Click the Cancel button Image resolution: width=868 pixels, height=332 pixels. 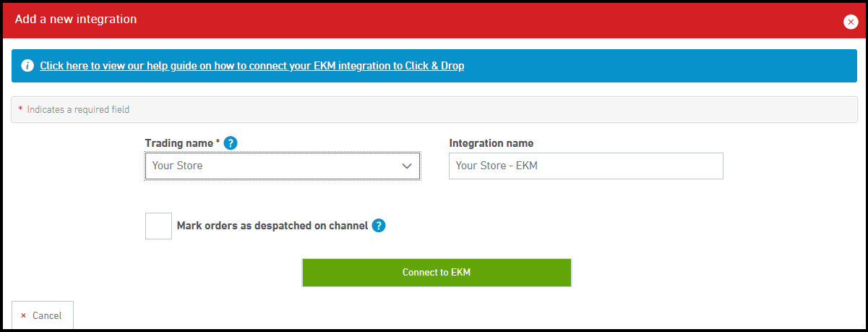43,315
